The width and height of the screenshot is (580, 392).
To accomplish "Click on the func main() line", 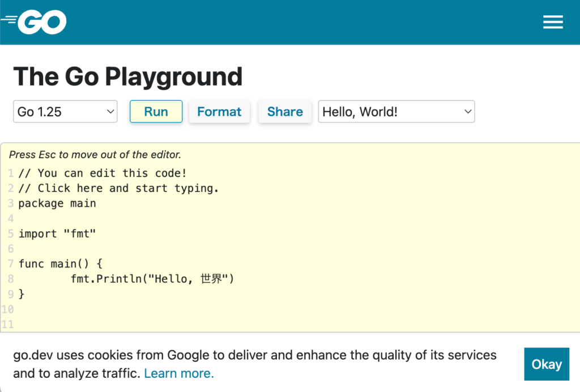I will [60, 263].
